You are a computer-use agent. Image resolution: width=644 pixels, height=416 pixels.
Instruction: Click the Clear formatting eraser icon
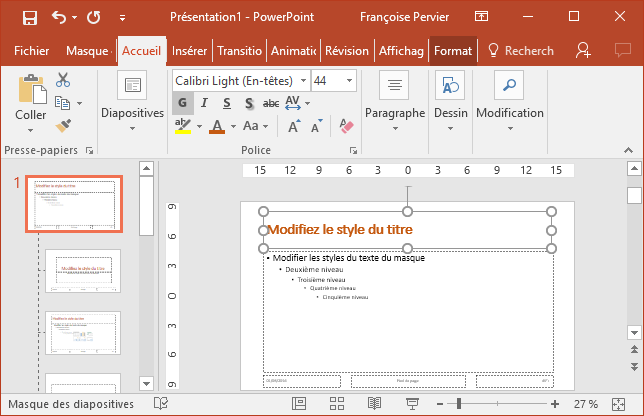(x=347, y=126)
